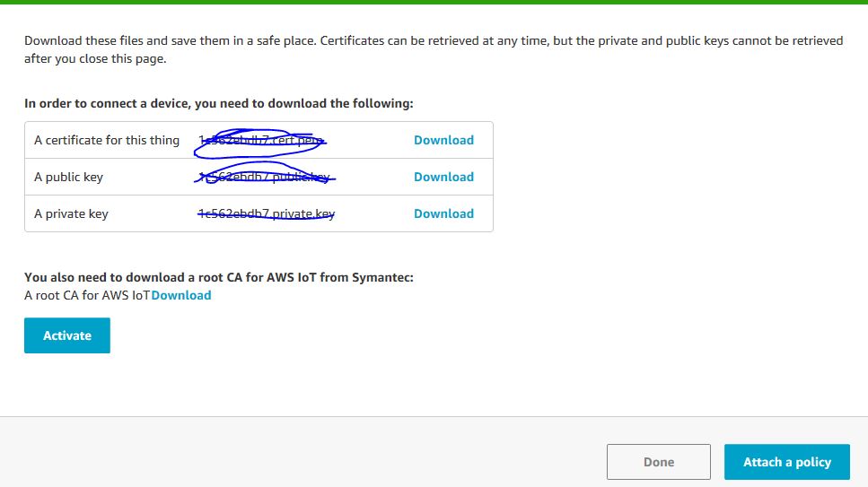Viewport: 868px width, 487px height.
Task: Download the private key file
Action: 443,213
